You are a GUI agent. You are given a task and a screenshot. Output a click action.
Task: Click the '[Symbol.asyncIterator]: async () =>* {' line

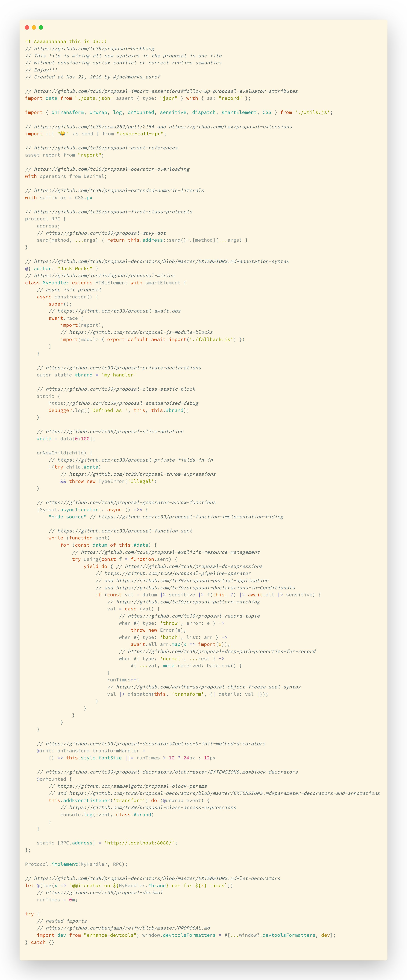93,510
